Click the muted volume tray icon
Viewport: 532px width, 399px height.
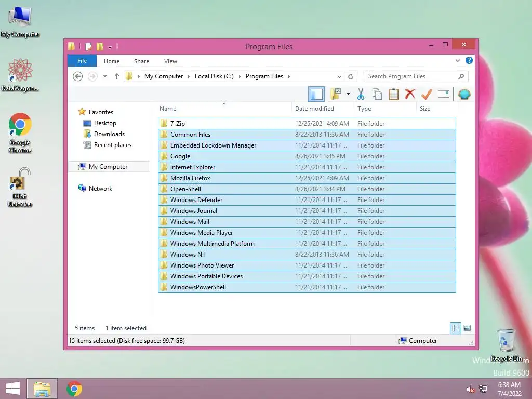pos(470,389)
